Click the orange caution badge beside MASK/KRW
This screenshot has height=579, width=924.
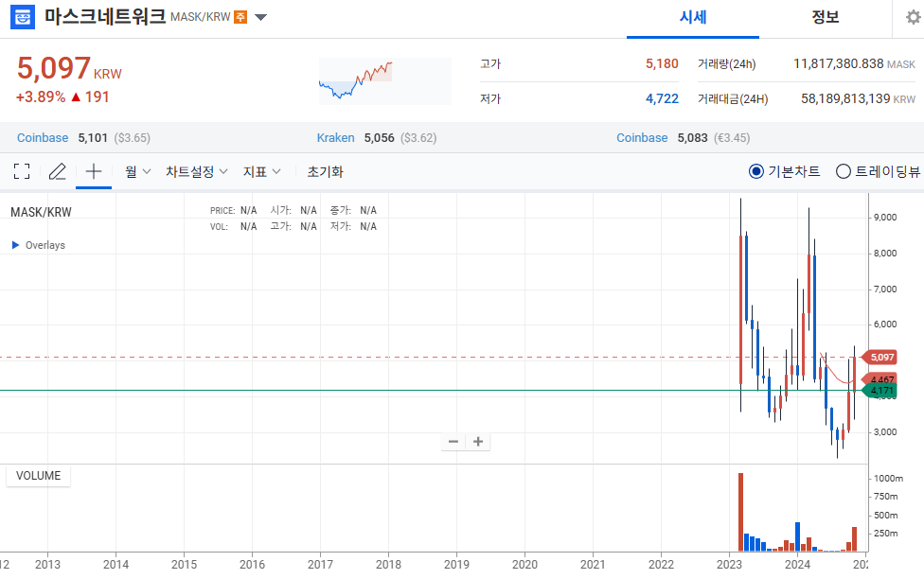click(240, 17)
